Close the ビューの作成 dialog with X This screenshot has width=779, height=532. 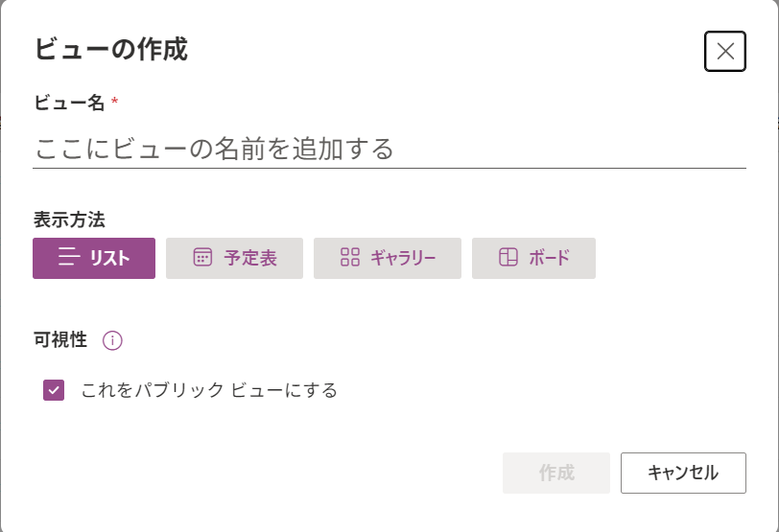[725, 51]
